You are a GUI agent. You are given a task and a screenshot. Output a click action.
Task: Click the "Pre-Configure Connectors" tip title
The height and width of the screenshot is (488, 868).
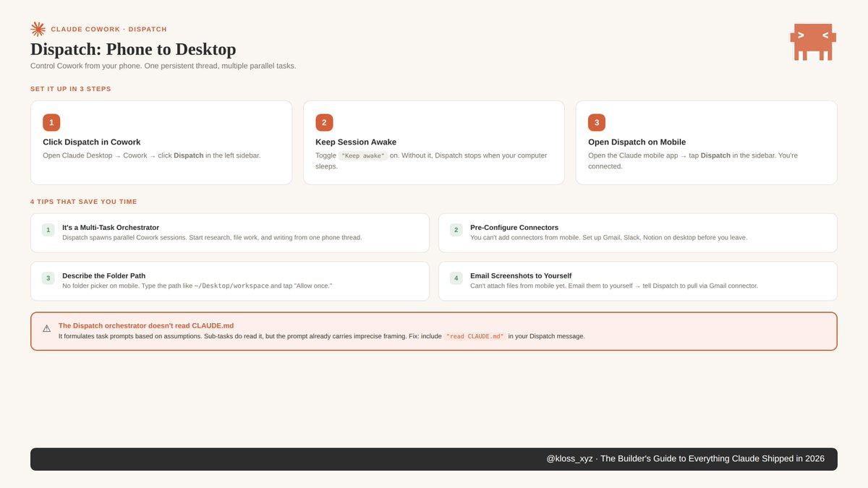click(514, 227)
